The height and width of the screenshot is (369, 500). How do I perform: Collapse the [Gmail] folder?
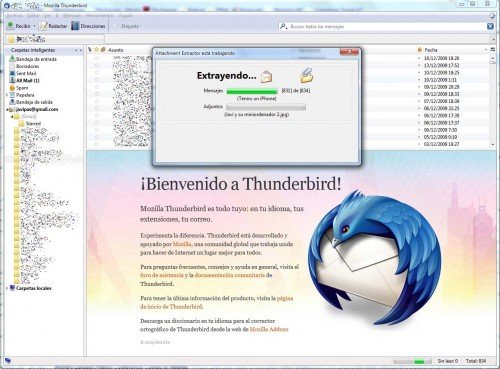click(12, 117)
